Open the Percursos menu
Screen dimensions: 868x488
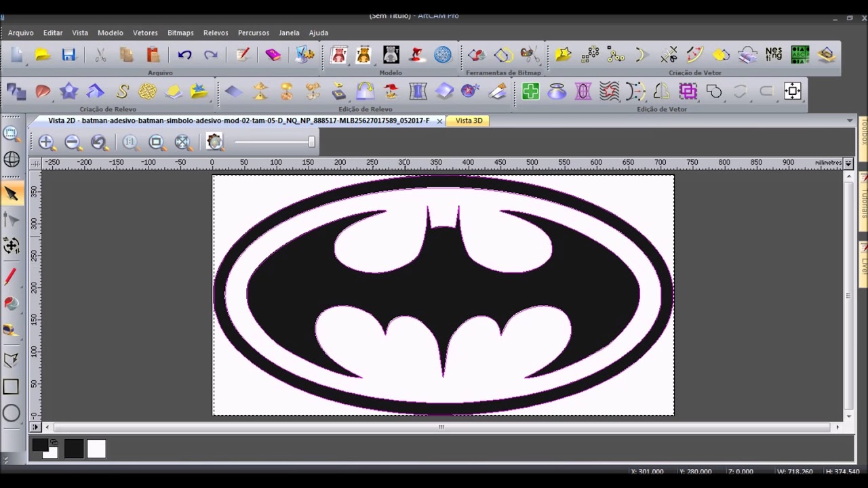254,33
